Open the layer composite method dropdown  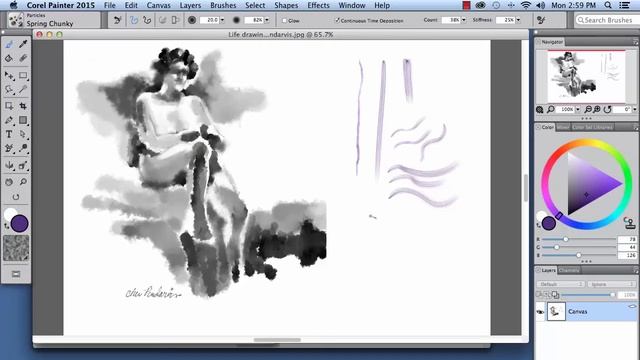coord(560,284)
